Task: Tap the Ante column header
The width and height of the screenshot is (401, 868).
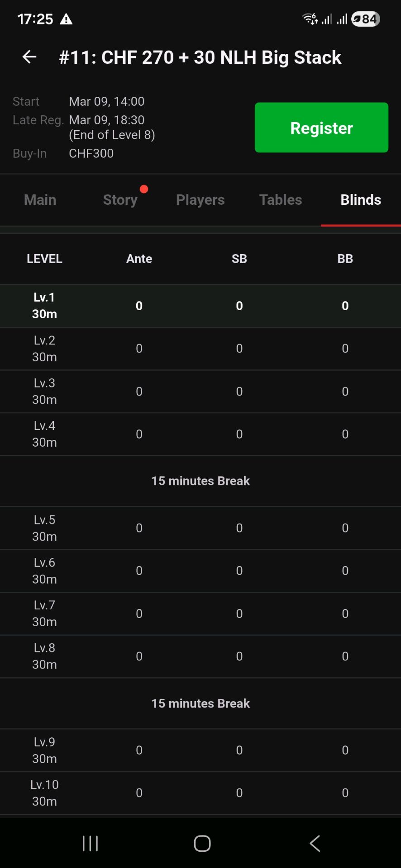Action: coord(139,259)
